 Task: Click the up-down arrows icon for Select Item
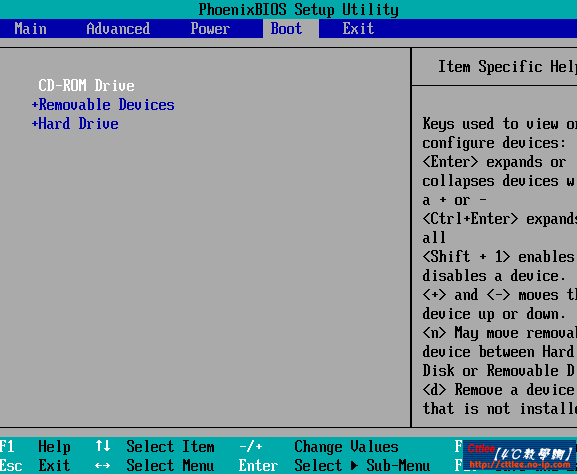103,446
